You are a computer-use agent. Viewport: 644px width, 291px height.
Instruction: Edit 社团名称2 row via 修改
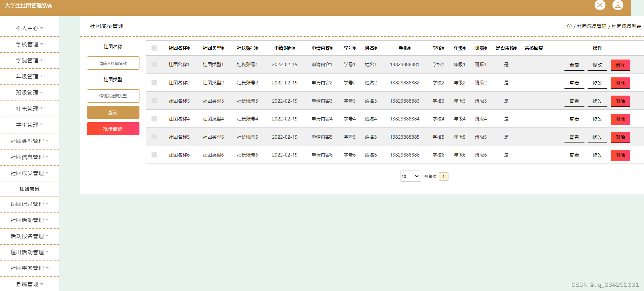(x=597, y=83)
